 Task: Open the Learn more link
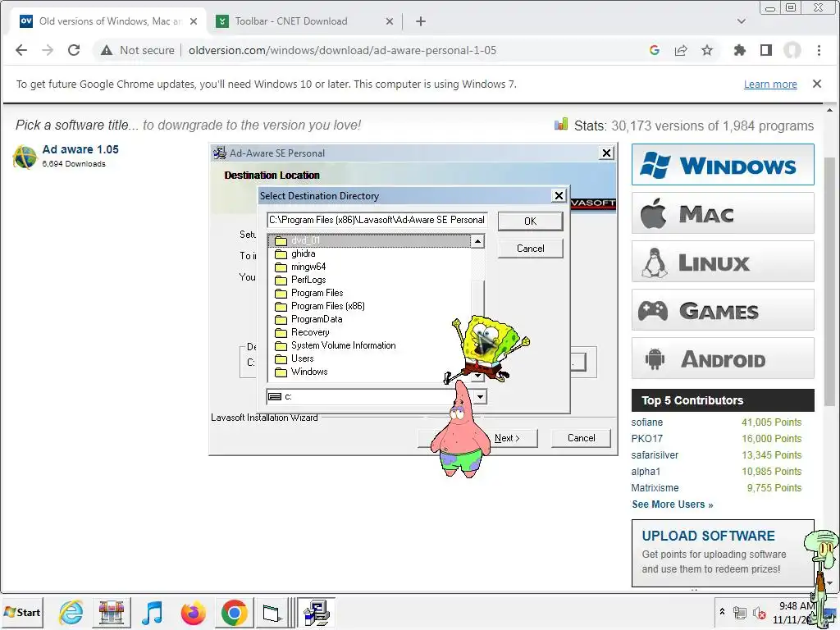770,84
